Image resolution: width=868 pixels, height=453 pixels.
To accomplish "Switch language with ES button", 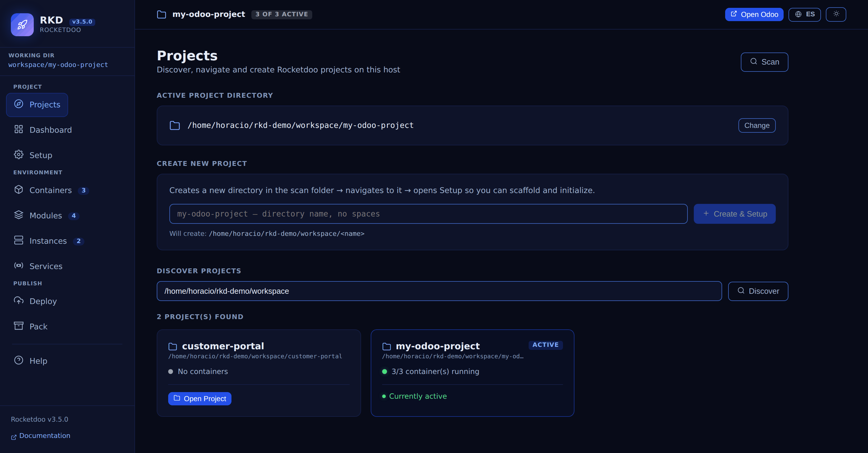I will 805,14.
